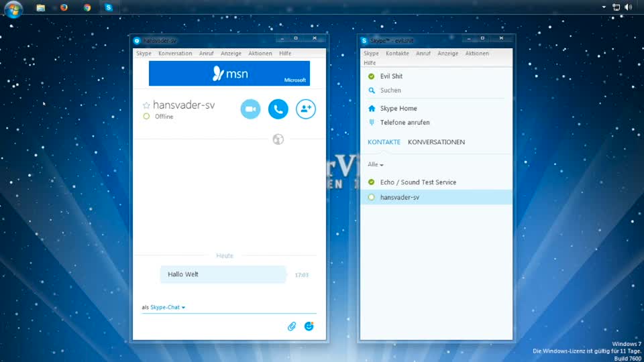Screen dimensions: 644x362
Task: Open Hilfe menu in main Skype window
Action: tap(370, 63)
